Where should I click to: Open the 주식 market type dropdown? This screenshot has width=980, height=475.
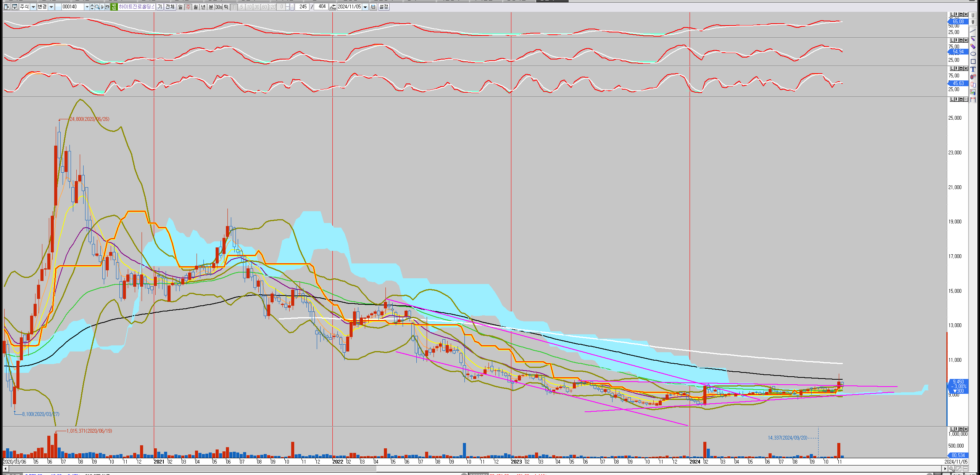tap(33, 7)
